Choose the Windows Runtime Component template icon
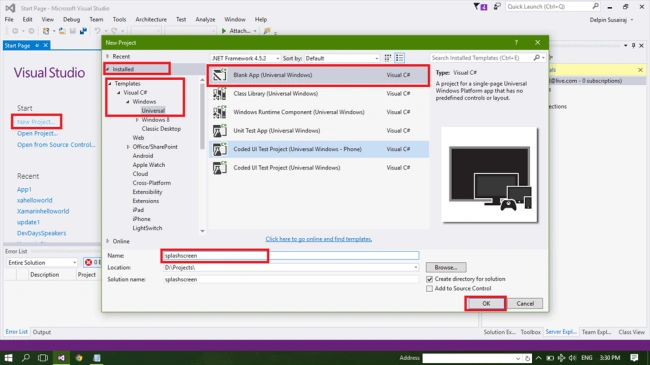 click(x=220, y=112)
